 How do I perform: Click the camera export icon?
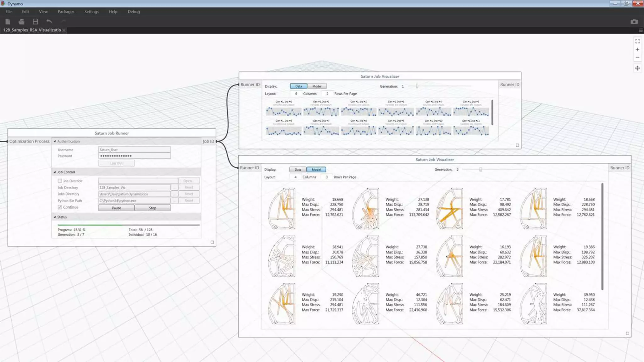[x=634, y=21]
